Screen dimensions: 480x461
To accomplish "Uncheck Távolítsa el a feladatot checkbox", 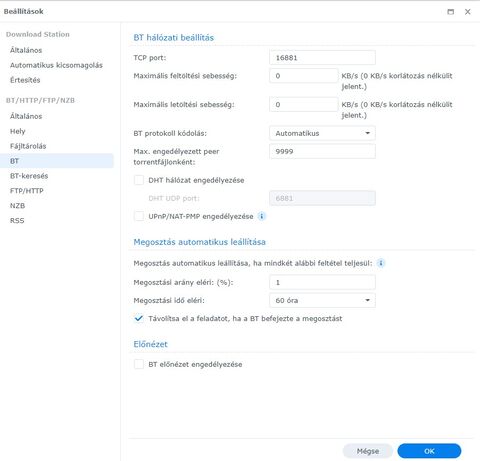I will tap(139, 318).
